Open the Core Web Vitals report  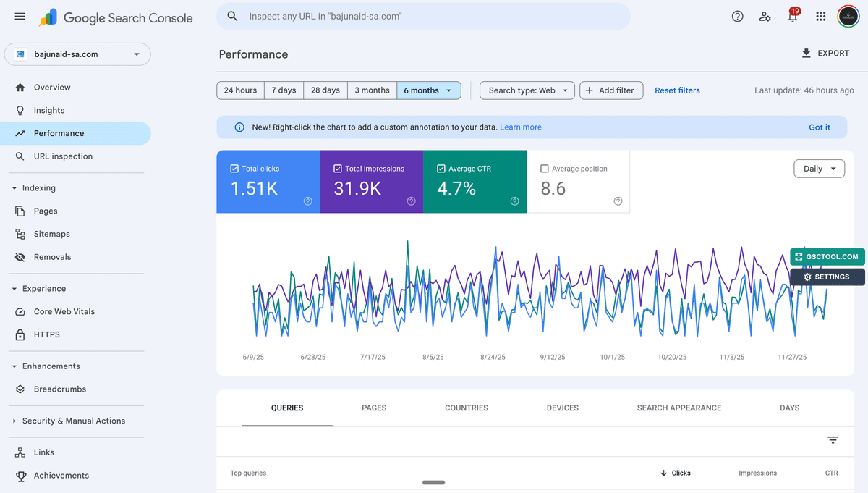[64, 311]
